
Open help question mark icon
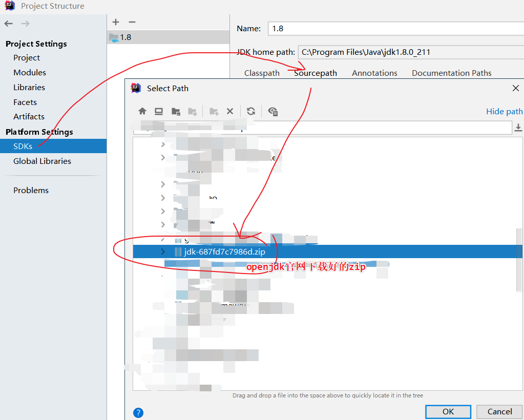tap(138, 413)
